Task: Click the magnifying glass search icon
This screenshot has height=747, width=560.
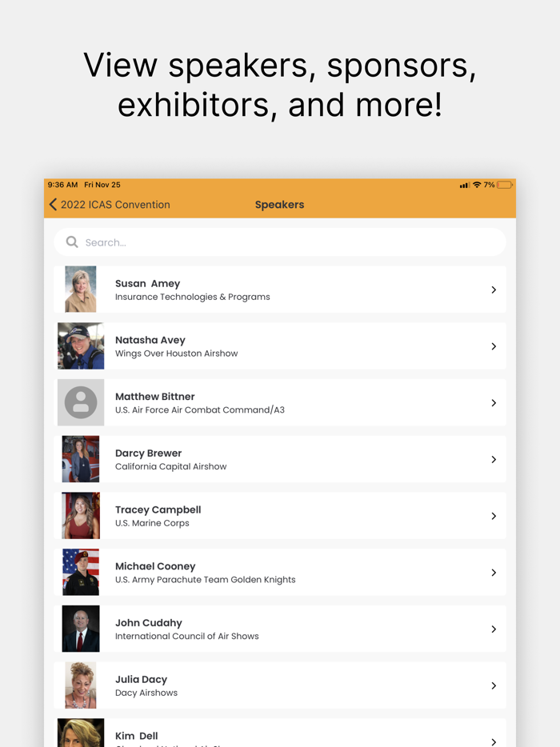Action: (72, 242)
